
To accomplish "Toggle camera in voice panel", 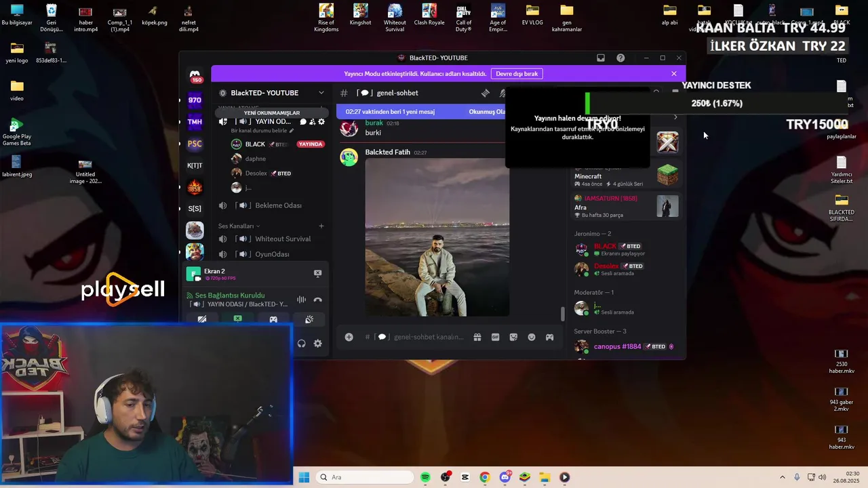I will 202,319.
